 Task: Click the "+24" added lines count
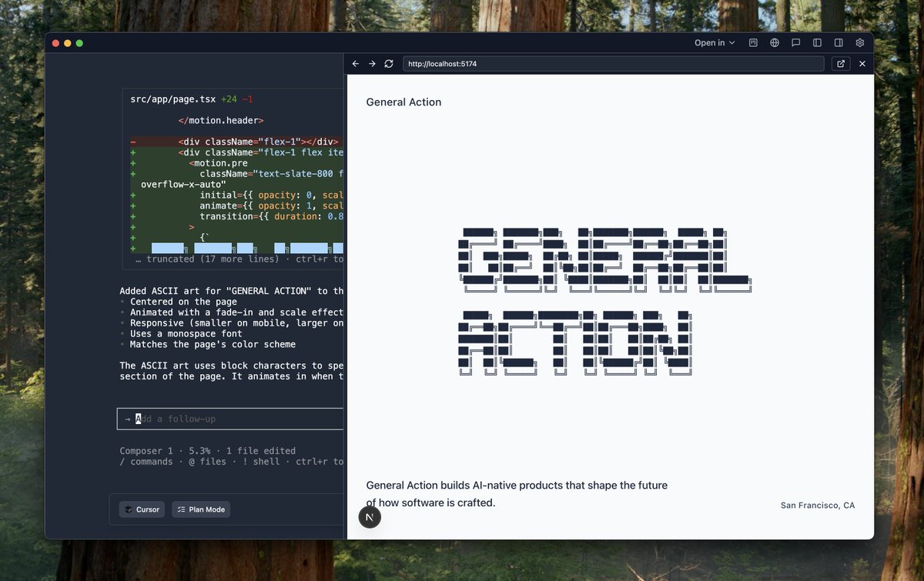[x=229, y=99]
